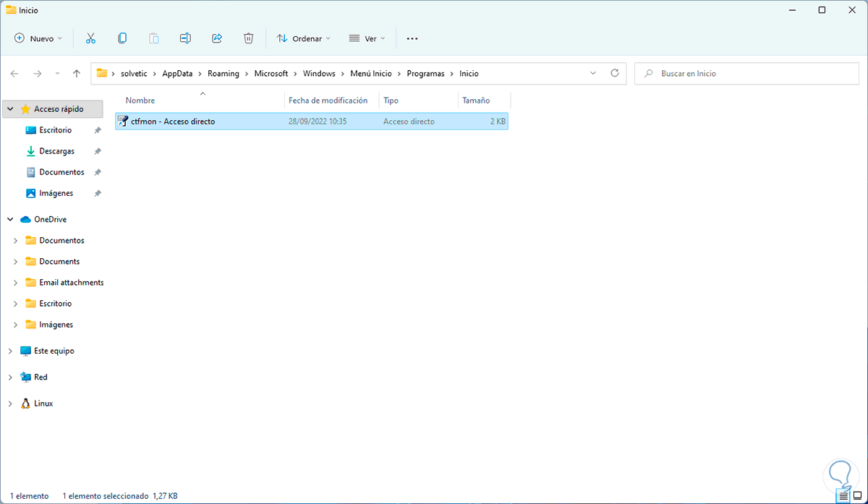Select Menú Inicio in the breadcrumb path
This screenshot has width=868, height=504.
[371, 73]
